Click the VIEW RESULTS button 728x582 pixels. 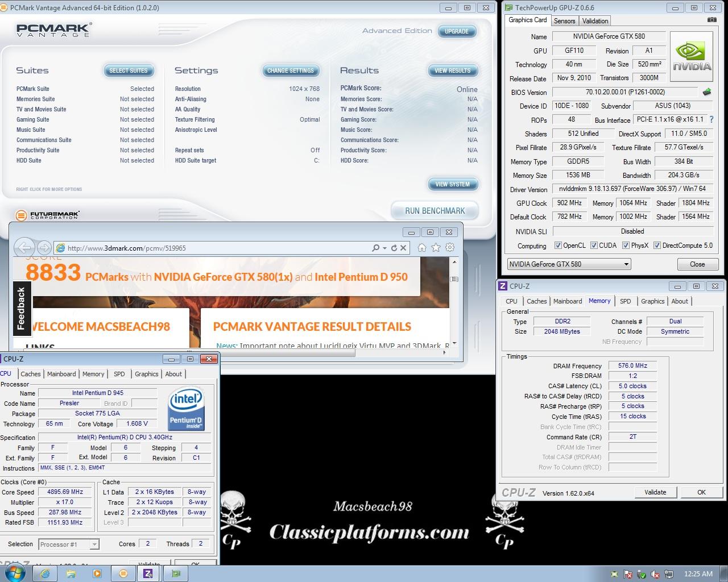[453, 70]
